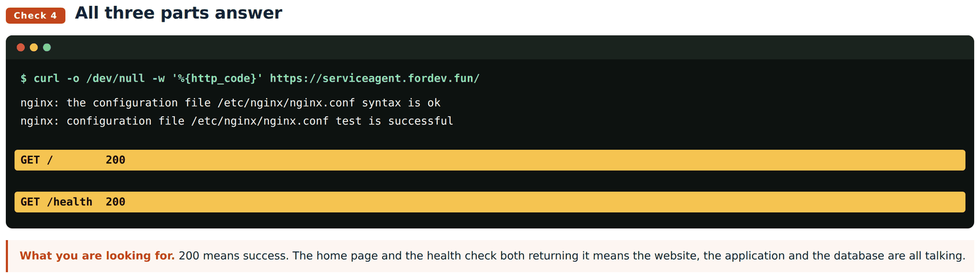Click the dollar prompt symbol in terminal

coord(24,78)
